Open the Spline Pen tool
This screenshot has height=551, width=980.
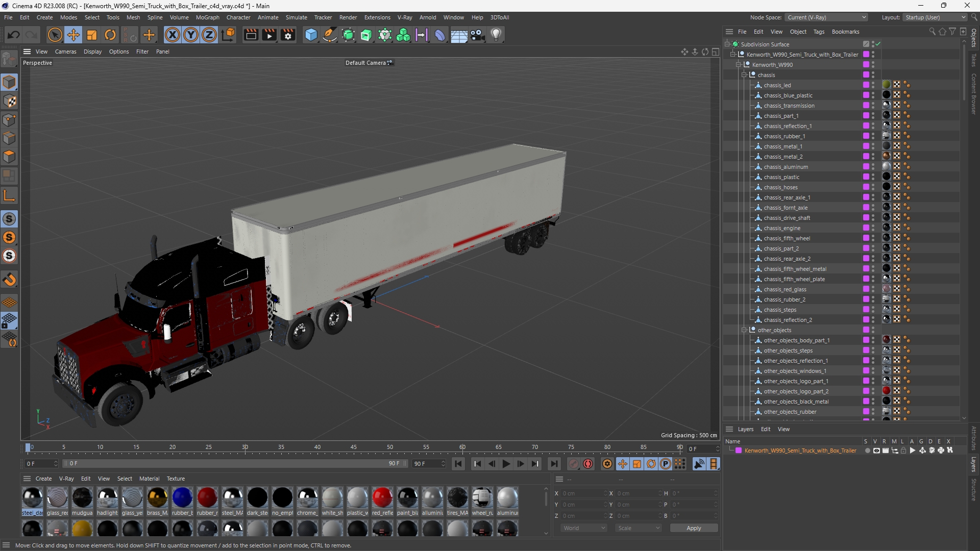(330, 35)
